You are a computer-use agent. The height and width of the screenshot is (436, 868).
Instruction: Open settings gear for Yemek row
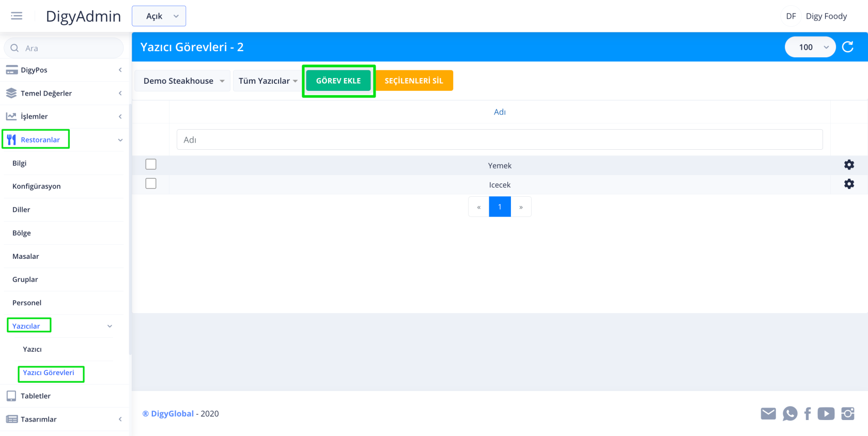849,165
